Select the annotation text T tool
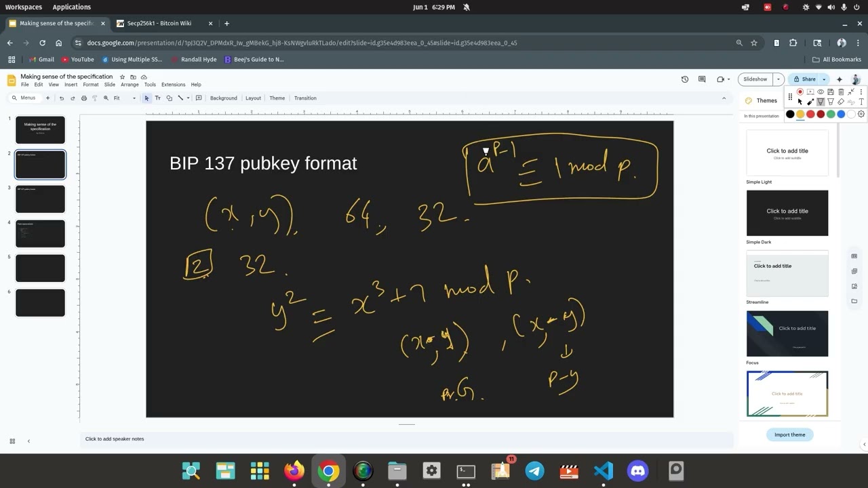Image resolution: width=868 pixels, height=488 pixels. [861, 102]
